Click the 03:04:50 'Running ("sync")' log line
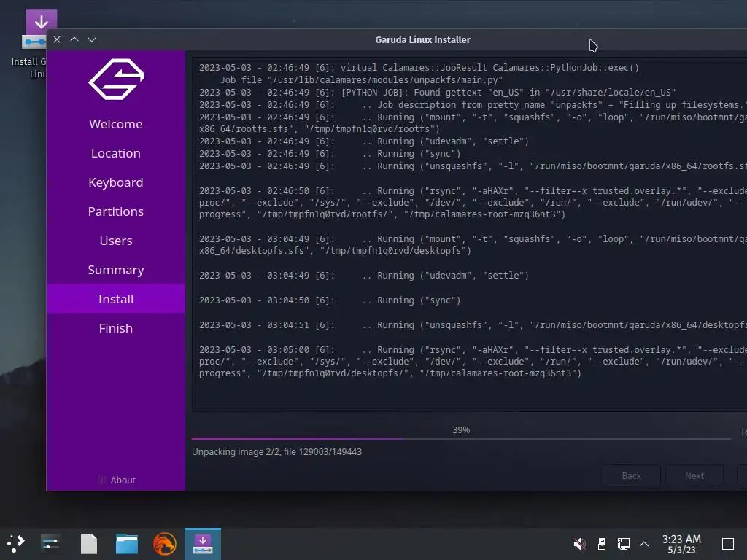Screen dimensions: 747x560 click(330, 300)
